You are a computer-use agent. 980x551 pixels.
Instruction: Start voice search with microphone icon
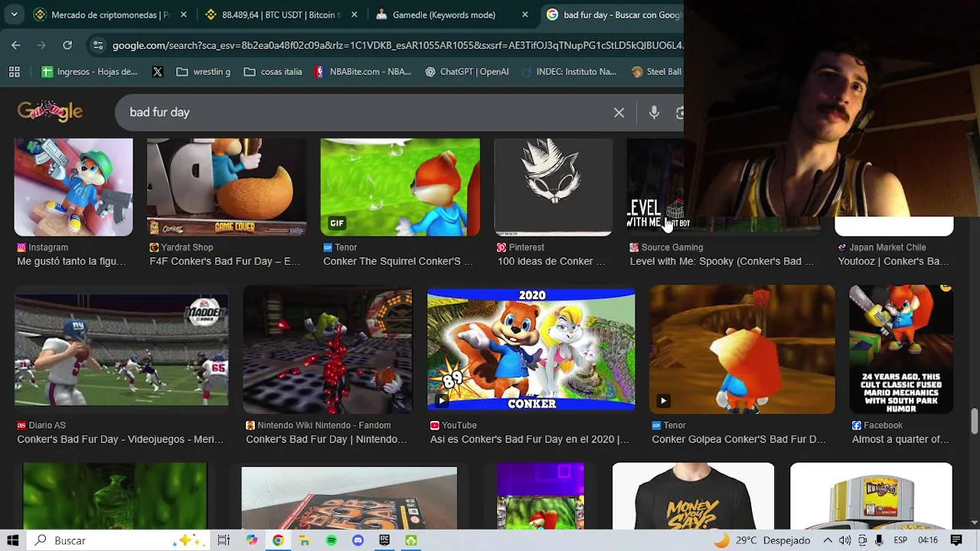pyautogui.click(x=654, y=112)
